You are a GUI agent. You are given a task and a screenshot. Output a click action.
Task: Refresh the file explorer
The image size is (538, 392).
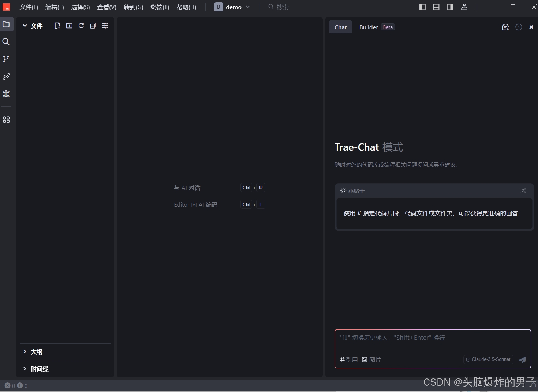[x=81, y=26]
